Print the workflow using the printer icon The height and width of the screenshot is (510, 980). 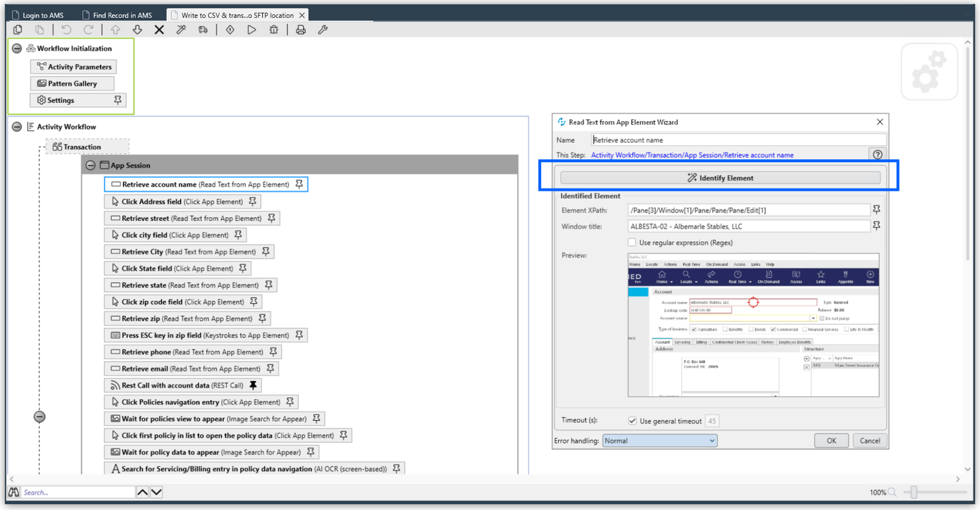coord(300,30)
